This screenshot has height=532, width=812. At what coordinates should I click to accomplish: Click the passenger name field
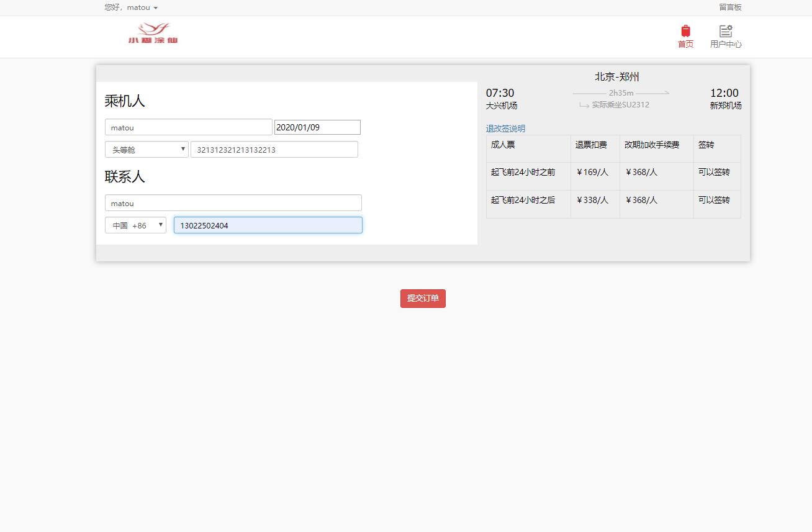[x=189, y=127]
